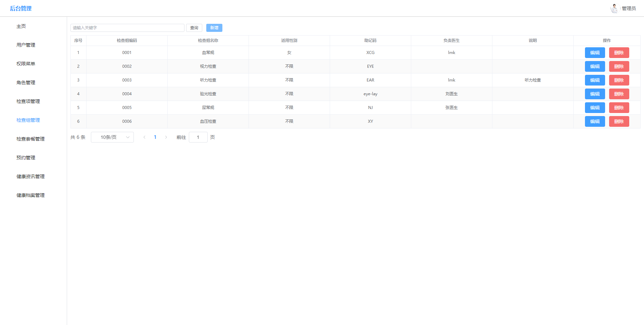Delete the 验光检查 row
Viewport: 644px width, 325px height.
pyautogui.click(x=619, y=94)
